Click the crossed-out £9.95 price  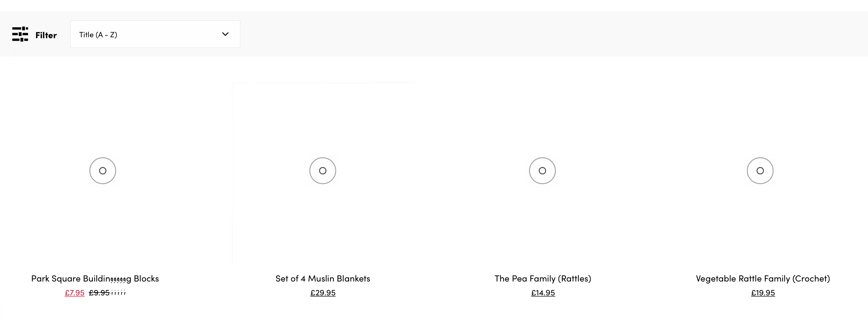(x=99, y=293)
